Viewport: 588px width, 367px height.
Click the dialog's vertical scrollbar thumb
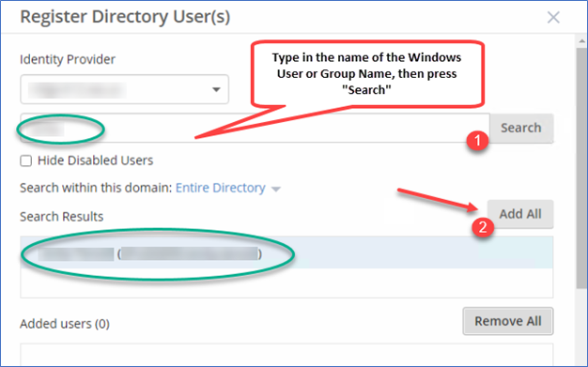tap(582, 168)
